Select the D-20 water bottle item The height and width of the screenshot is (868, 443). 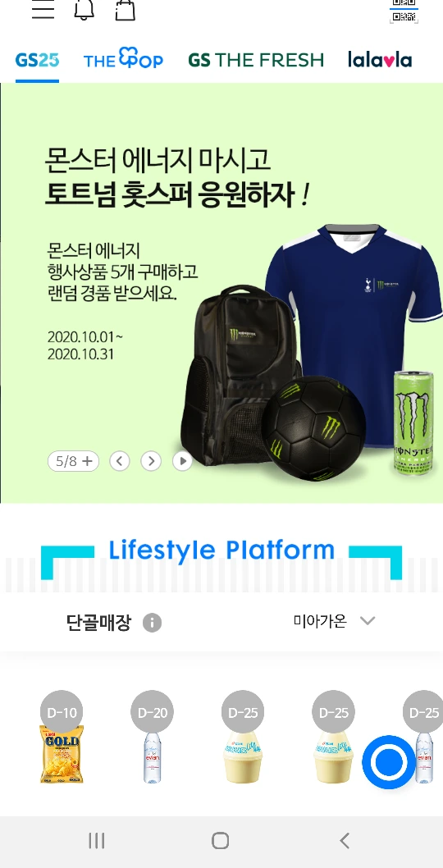click(x=153, y=738)
